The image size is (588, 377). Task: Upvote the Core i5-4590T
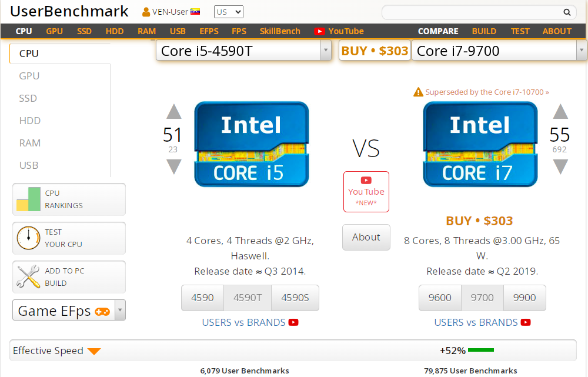[x=173, y=111]
